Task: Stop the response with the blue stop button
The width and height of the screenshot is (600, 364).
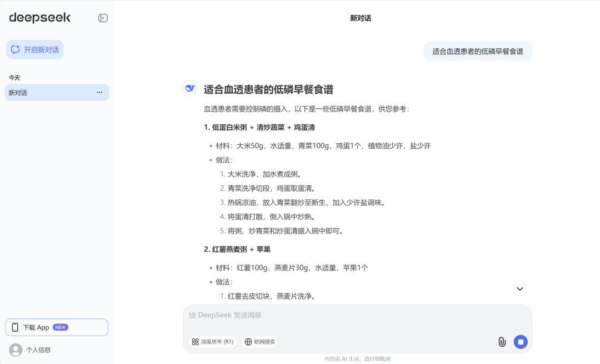Action: pos(521,342)
